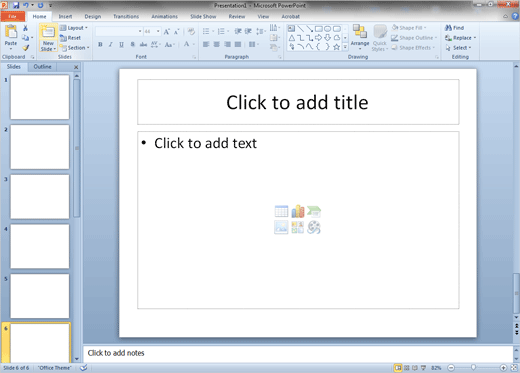The height and width of the screenshot is (373, 520).
Task: Click the Find button
Action: [455, 28]
